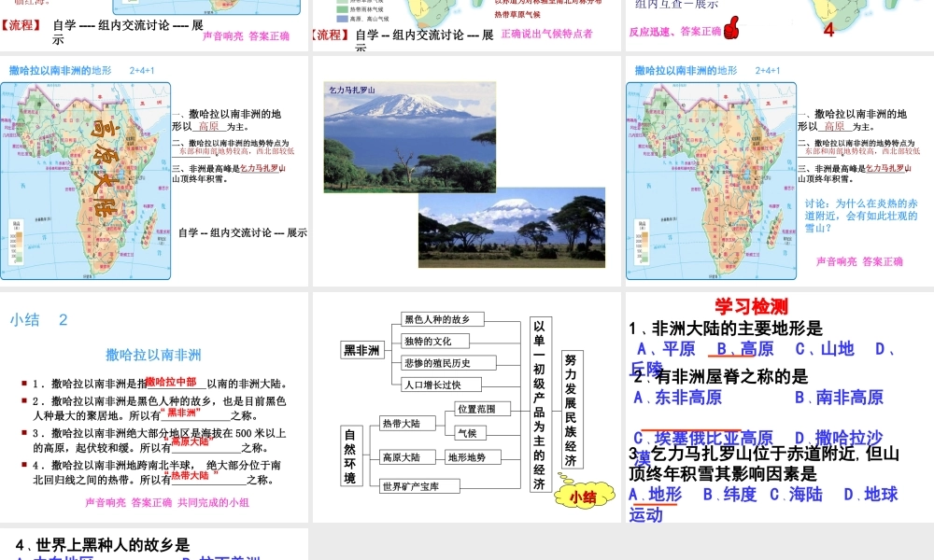Click the red number 4 in the top slide

tap(828, 30)
